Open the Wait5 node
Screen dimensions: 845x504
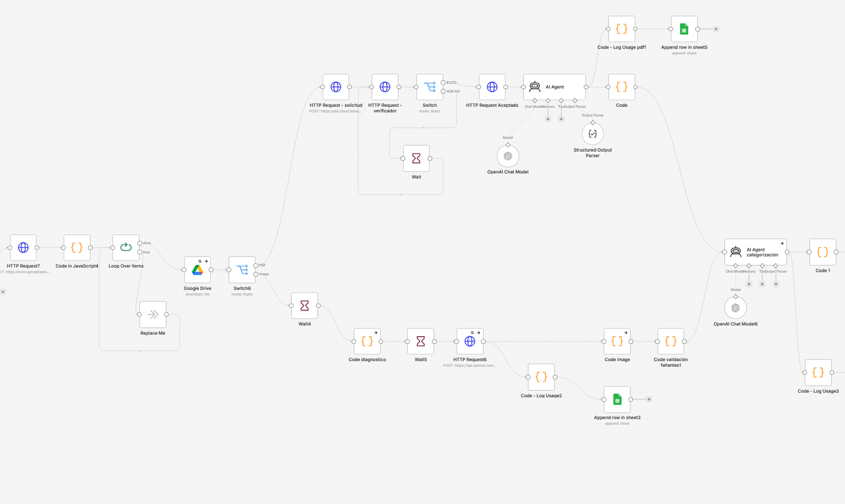[x=421, y=341]
